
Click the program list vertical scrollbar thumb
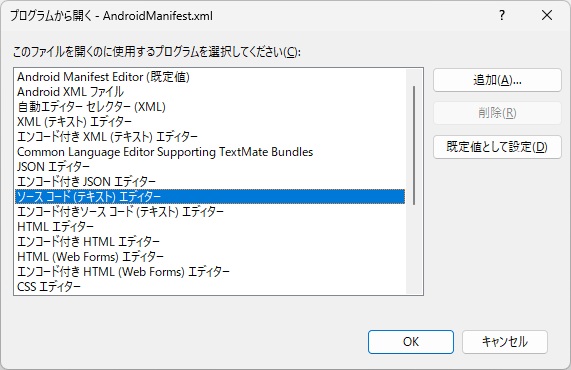coord(414,145)
